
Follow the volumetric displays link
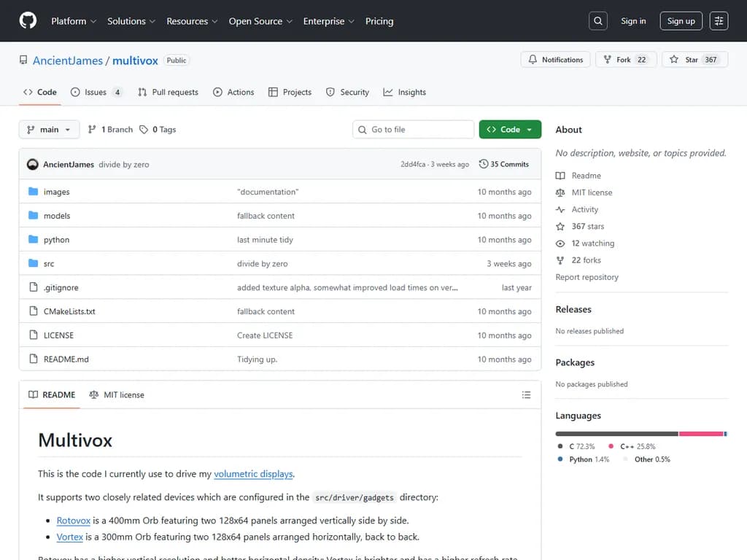(x=253, y=474)
